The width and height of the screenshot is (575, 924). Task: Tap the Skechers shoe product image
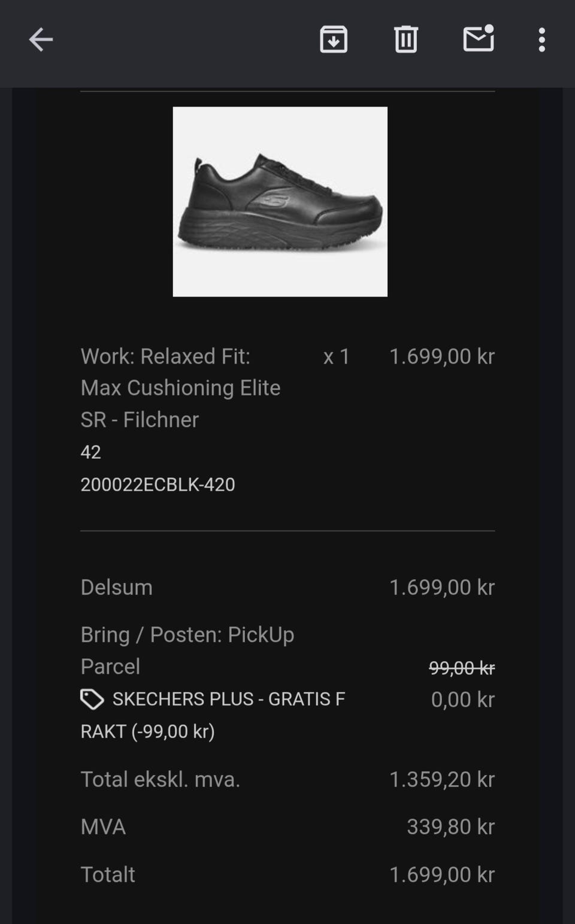[280, 202]
